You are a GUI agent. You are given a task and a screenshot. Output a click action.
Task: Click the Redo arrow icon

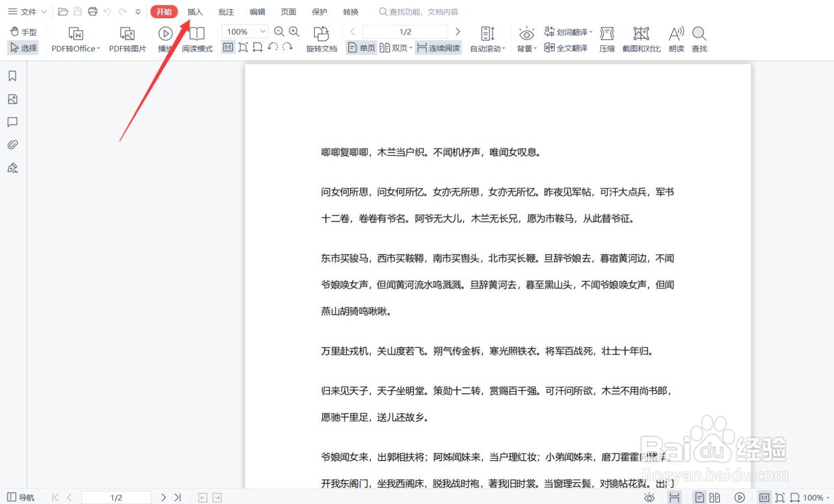coord(122,11)
